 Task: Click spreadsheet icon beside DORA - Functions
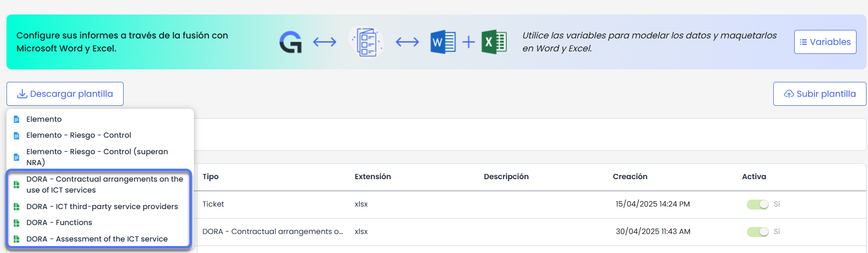(16, 223)
